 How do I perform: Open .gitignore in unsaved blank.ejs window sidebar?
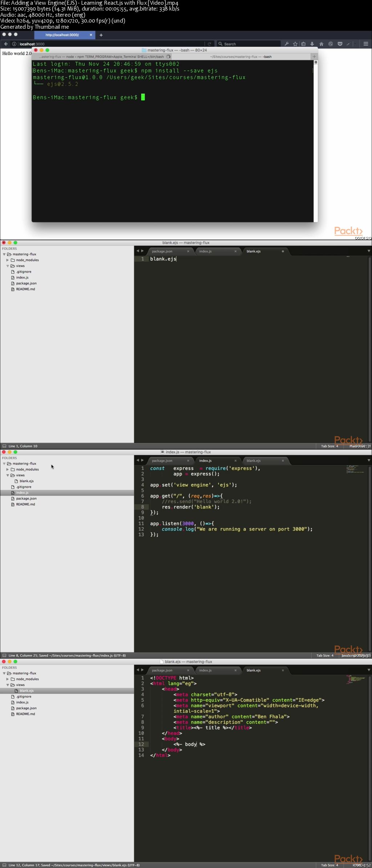point(24,272)
